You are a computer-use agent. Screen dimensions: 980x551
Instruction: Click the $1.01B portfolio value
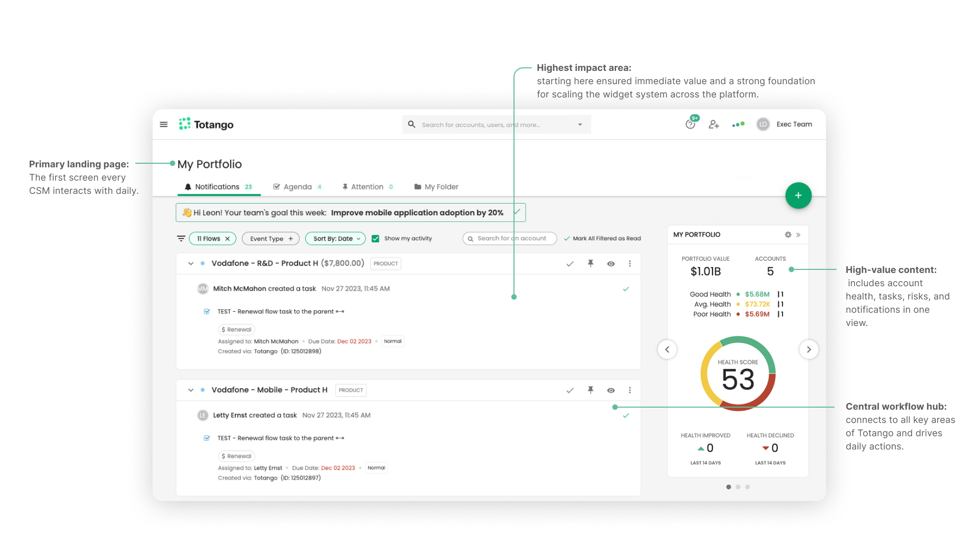tap(706, 271)
